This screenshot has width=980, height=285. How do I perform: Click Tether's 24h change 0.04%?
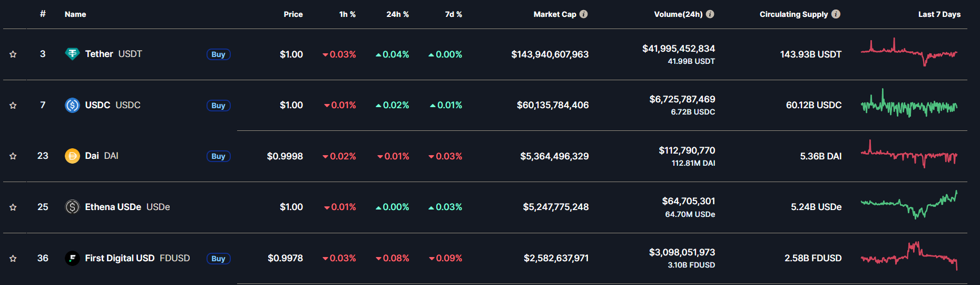click(x=393, y=54)
